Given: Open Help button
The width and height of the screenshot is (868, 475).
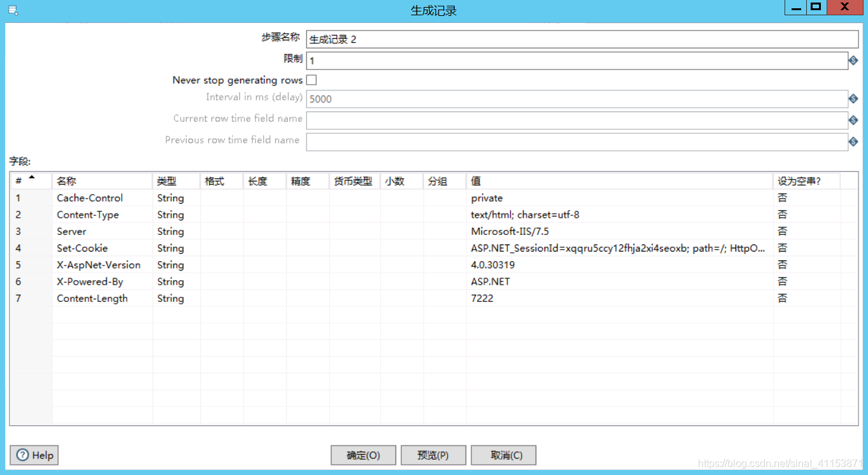Looking at the screenshot, I should pos(34,455).
